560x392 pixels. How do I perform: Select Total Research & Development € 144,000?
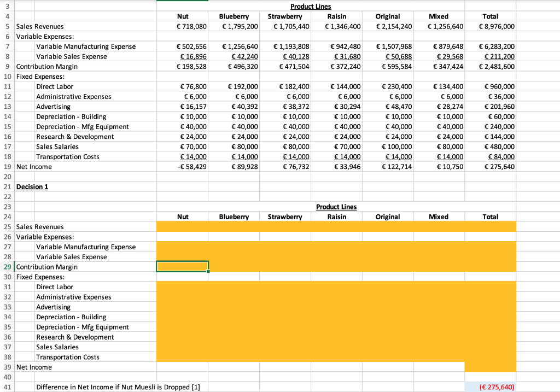coord(491,136)
